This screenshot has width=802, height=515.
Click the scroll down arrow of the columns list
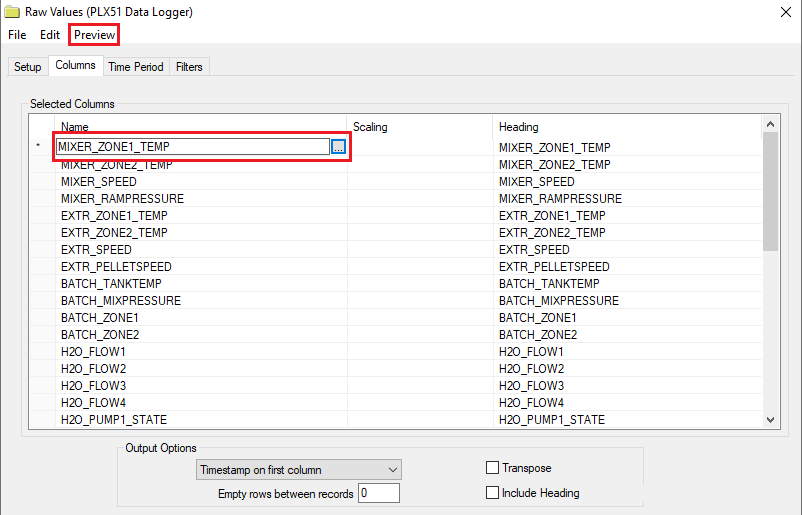coord(770,420)
